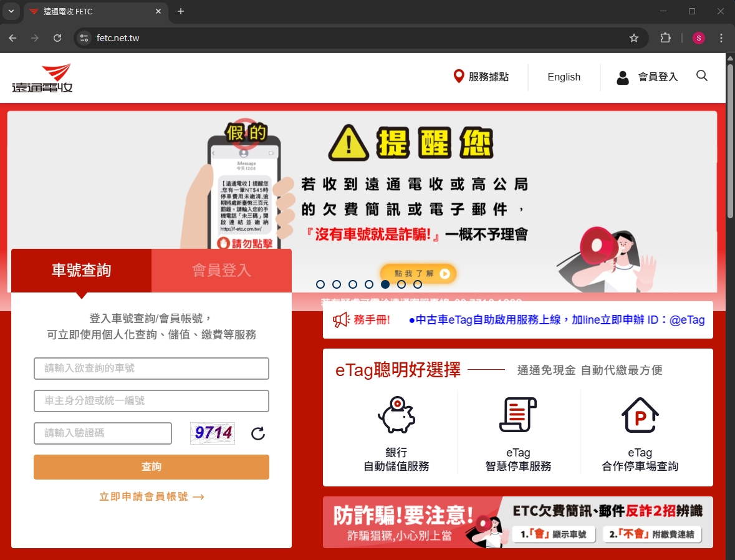Click the fetc.net.tw address bar
735x560 pixels.
point(361,38)
